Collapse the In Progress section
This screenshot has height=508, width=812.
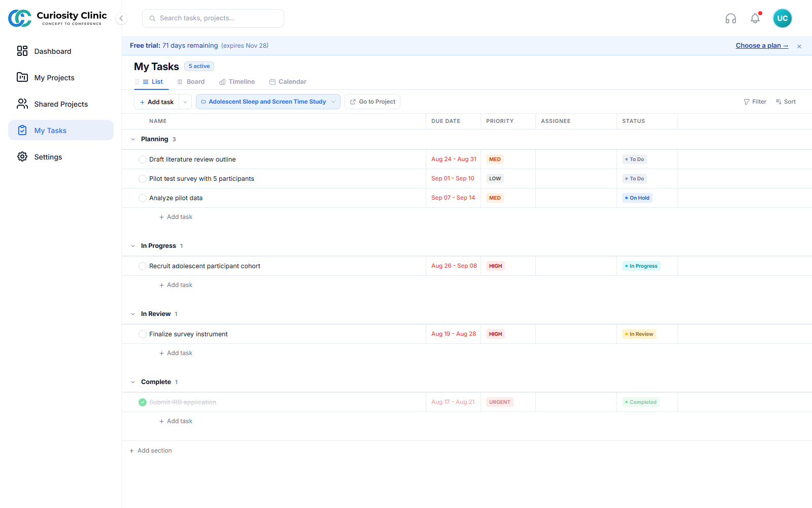tap(133, 246)
